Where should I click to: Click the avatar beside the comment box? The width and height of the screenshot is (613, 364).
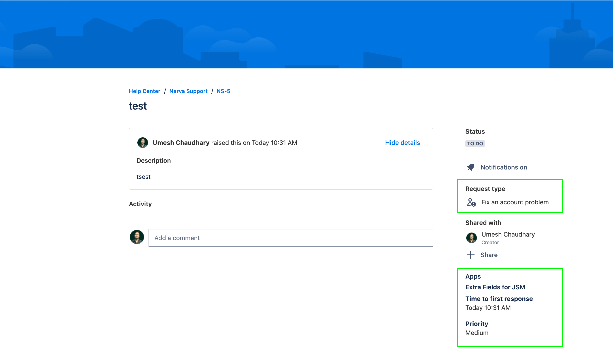[x=137, y=237]
